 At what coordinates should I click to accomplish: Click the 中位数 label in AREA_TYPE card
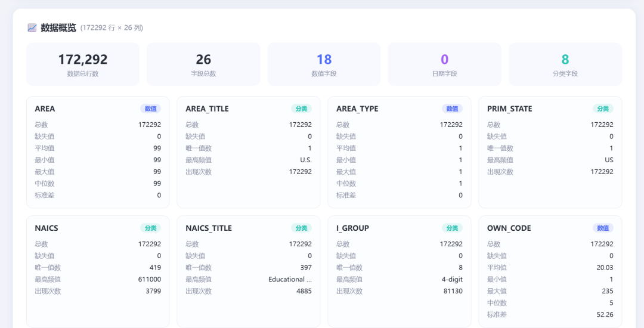346,184
